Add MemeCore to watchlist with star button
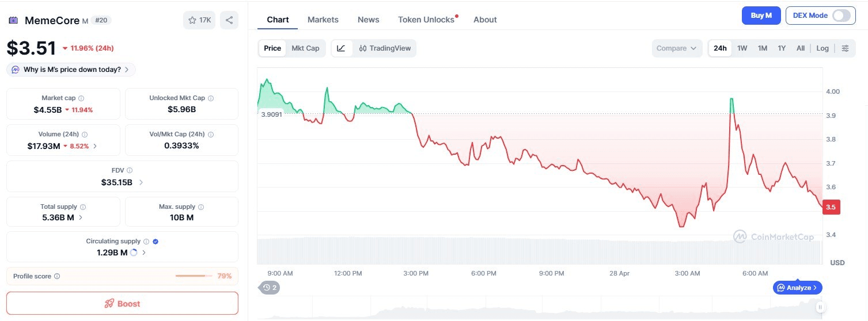This screenshot has height=321, width=868. point(199,21)
